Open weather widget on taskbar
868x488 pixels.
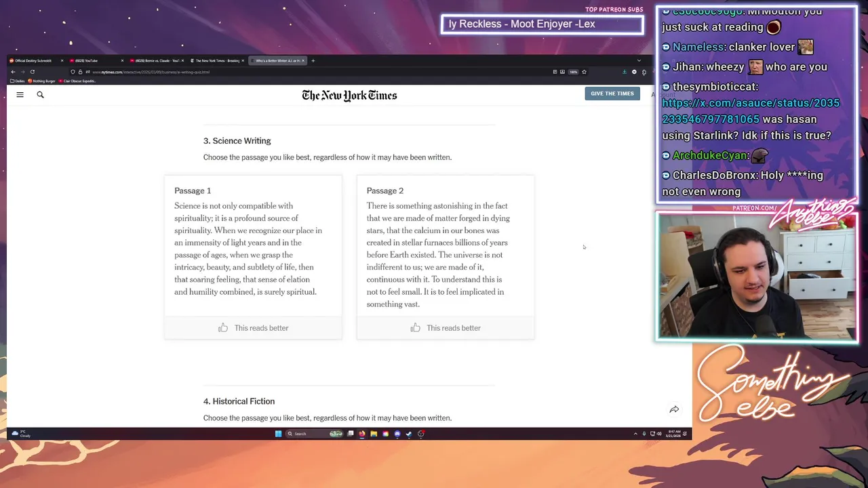[x=20, y=434]
